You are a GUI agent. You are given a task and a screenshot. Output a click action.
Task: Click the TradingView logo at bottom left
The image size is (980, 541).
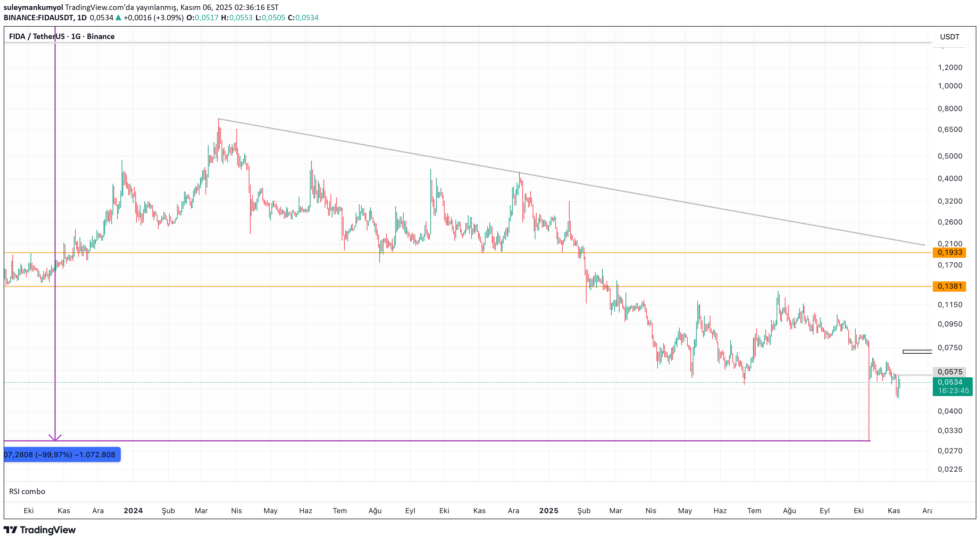point(40,530)
